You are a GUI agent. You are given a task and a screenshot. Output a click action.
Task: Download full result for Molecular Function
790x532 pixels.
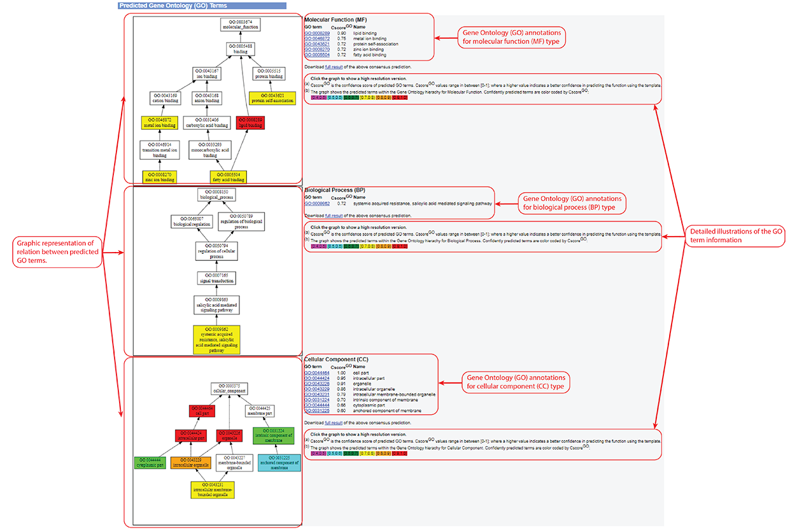(334, 66)
